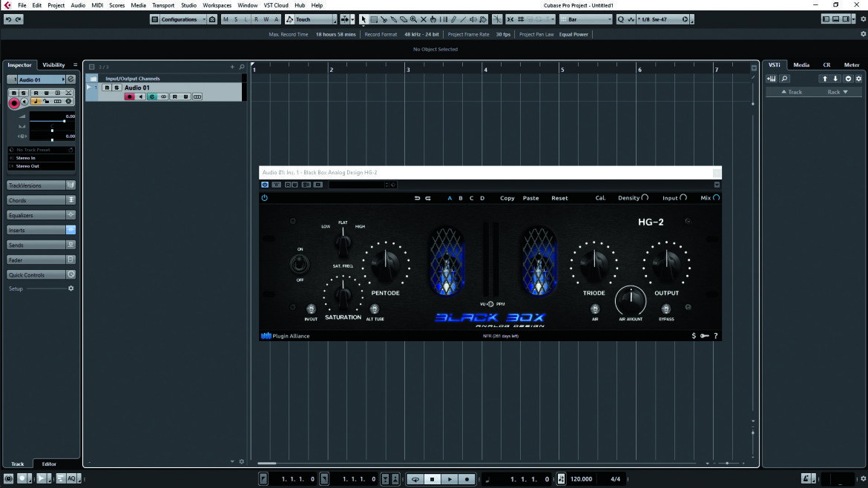The width and height of the screenshot is (868, 488).
Task: Open plugin help question mark icon
Action: [x=716, y=336]
